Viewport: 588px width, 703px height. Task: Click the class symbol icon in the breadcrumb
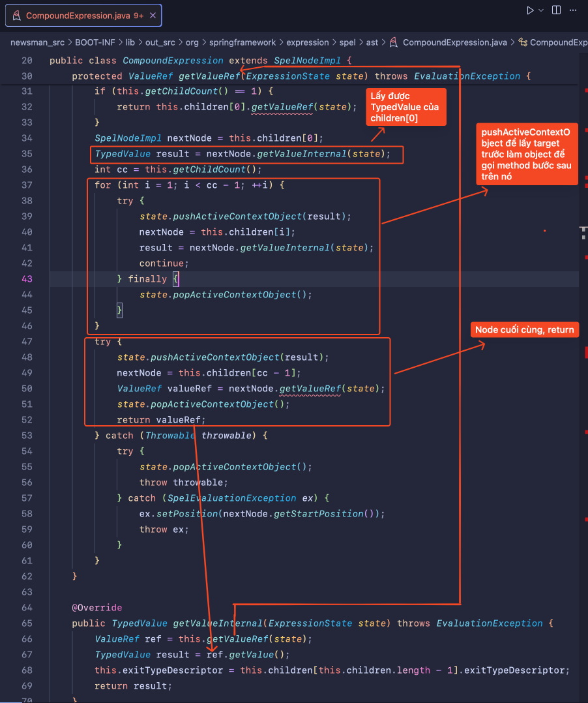[522, 42]
